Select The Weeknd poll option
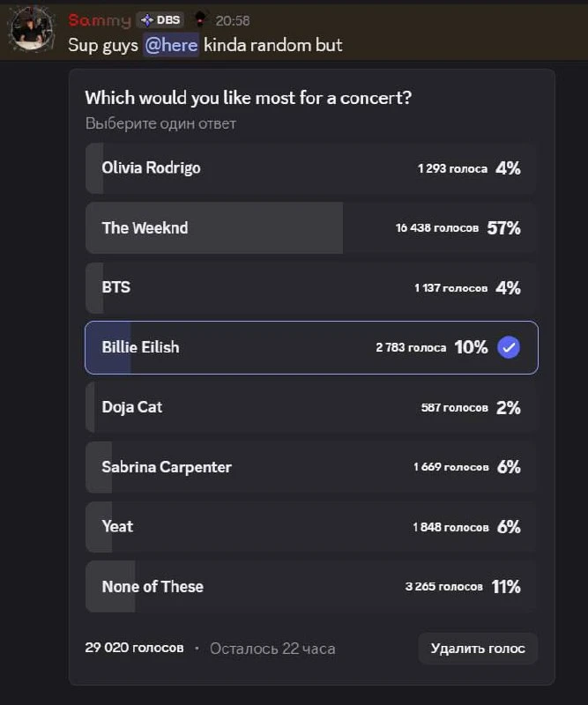Screen dimensions: 588x705 [311, 228]
